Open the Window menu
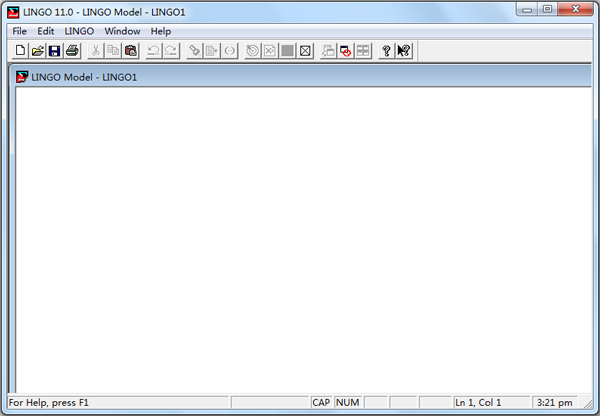 (122, 31)
